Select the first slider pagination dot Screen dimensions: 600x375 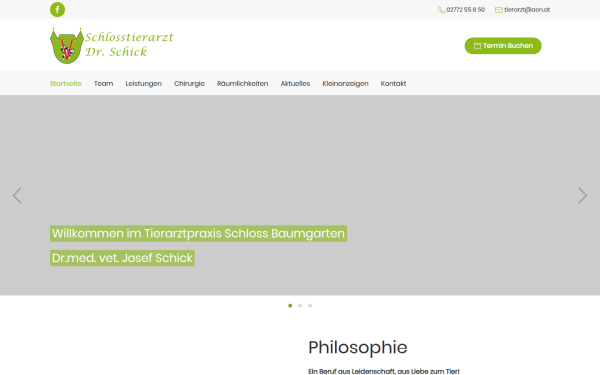click(x=290, y=306)
